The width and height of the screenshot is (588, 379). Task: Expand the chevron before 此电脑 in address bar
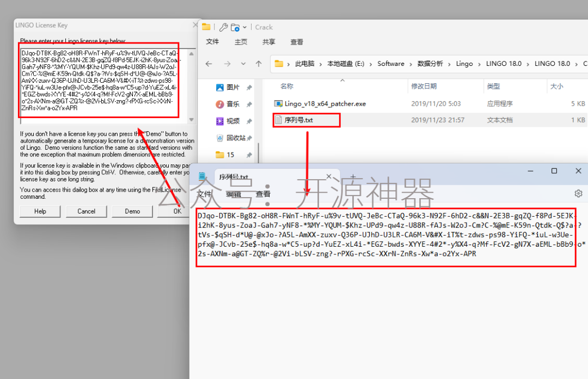(x=289, y=64)
